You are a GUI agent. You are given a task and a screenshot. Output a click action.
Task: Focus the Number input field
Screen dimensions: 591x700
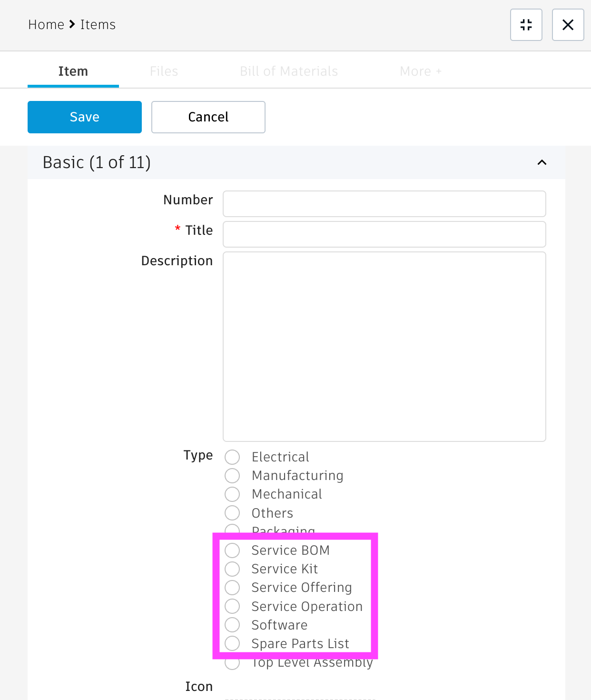click(384, 204)
